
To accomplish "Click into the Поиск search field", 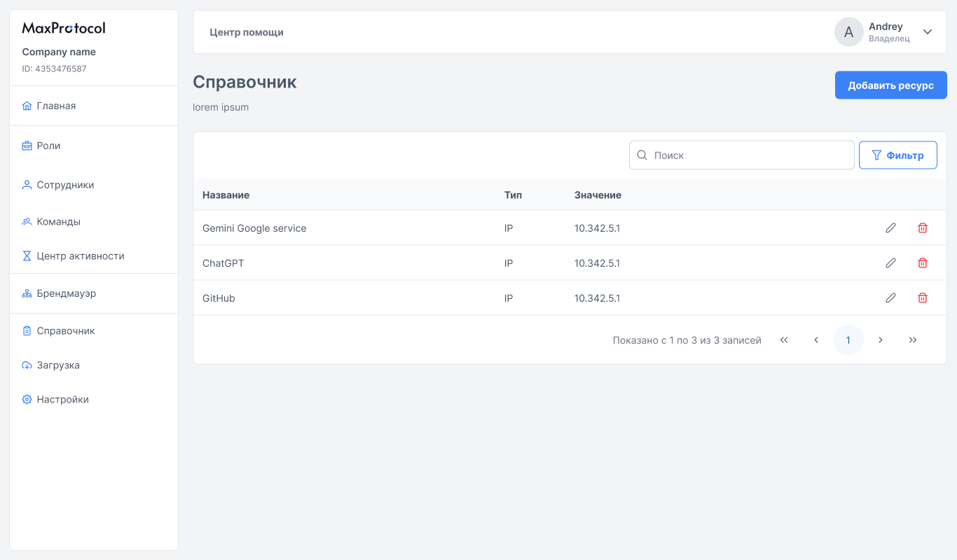I will 741,155.
